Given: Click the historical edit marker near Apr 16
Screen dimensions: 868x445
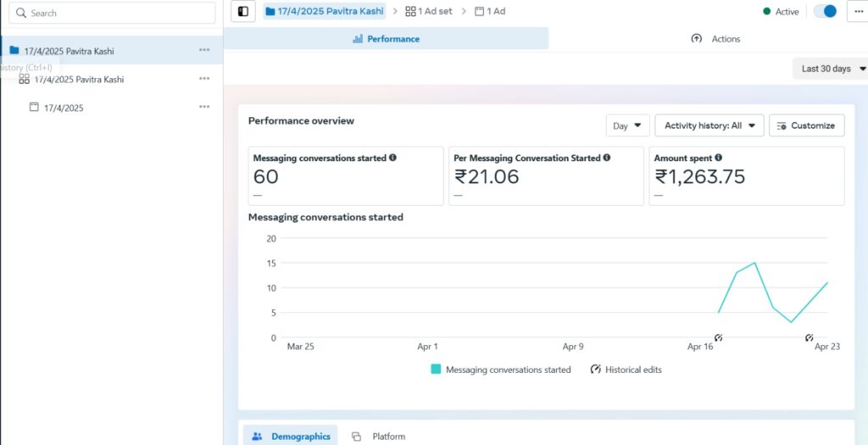Looking at the screenshot, I should point(718,337).
